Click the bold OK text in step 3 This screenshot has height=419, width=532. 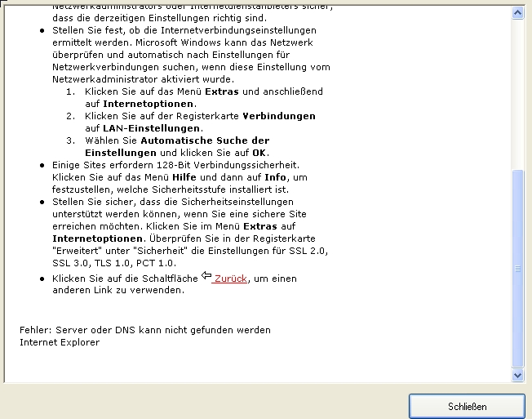(258, 153)
